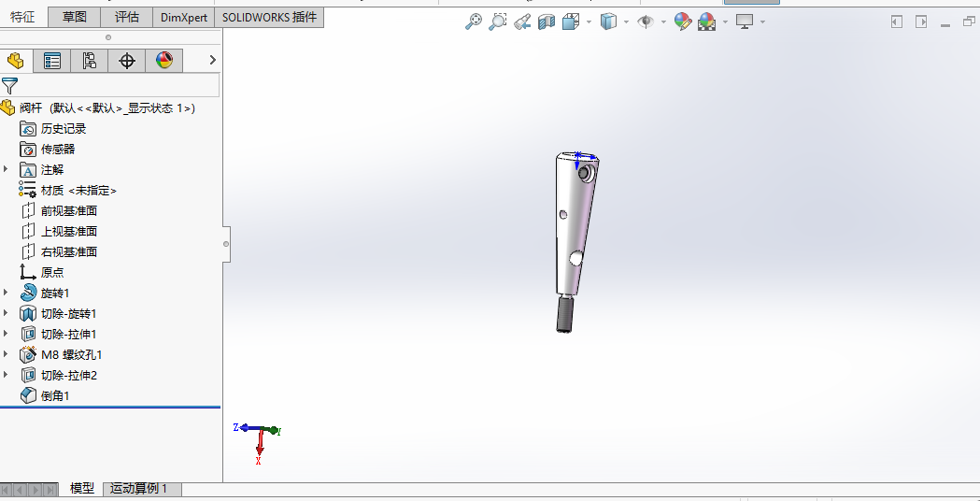Open FeatureManager design tree tab

pyautogui.click(x=16, y=61)
